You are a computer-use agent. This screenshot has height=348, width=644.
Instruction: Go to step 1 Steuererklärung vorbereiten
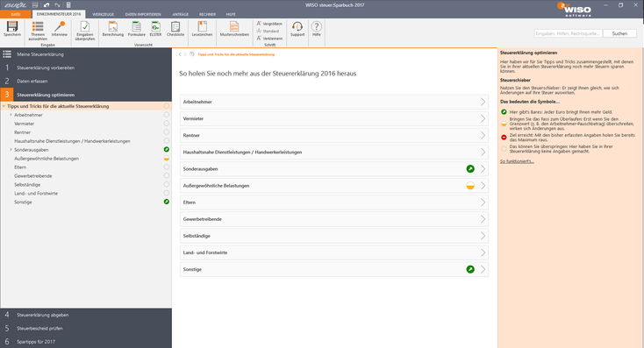click(86, 67)
